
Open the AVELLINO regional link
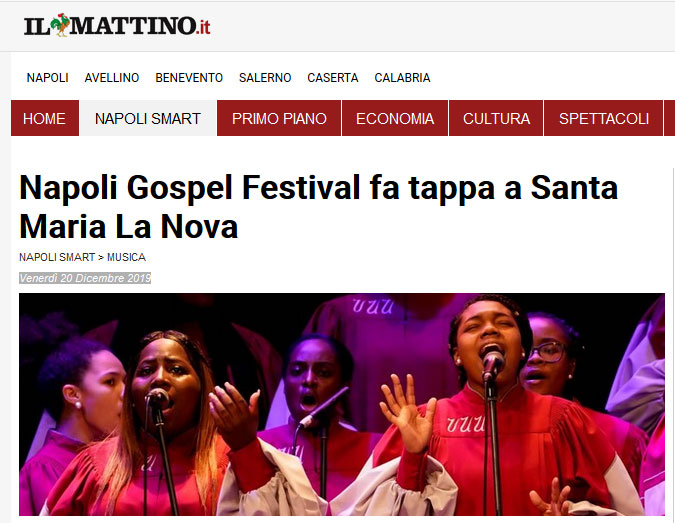point(112,77)
